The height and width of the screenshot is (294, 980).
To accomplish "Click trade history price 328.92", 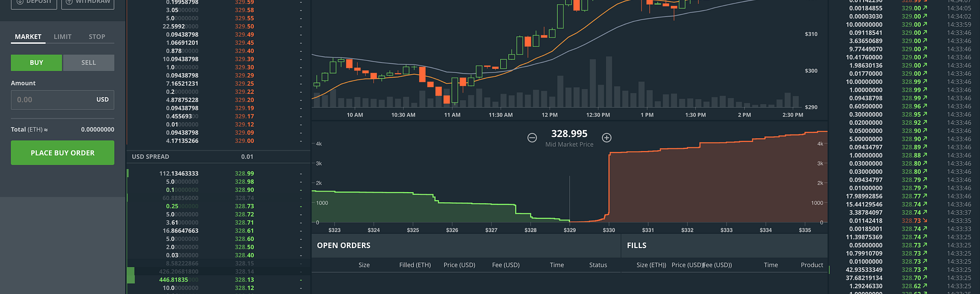I will pos(911,123).
